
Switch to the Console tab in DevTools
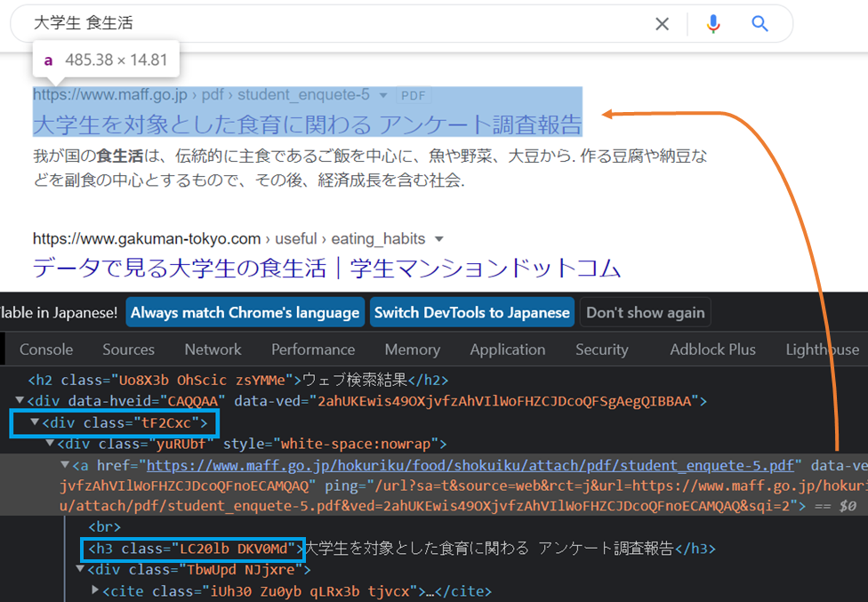45,349
